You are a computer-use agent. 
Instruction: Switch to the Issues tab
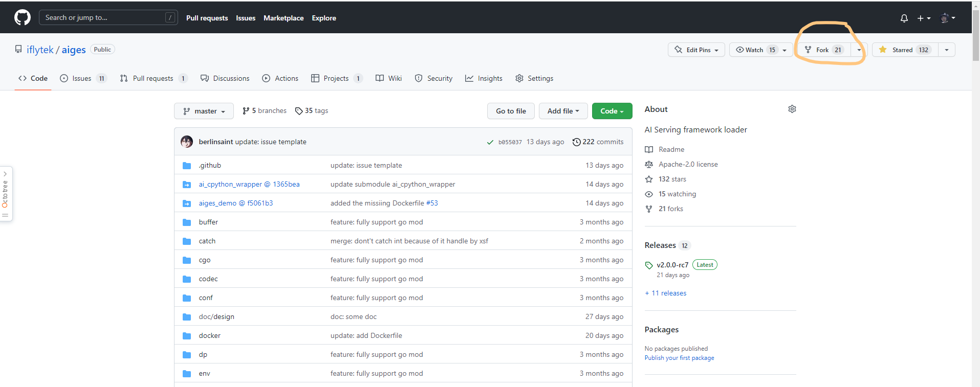83,78
